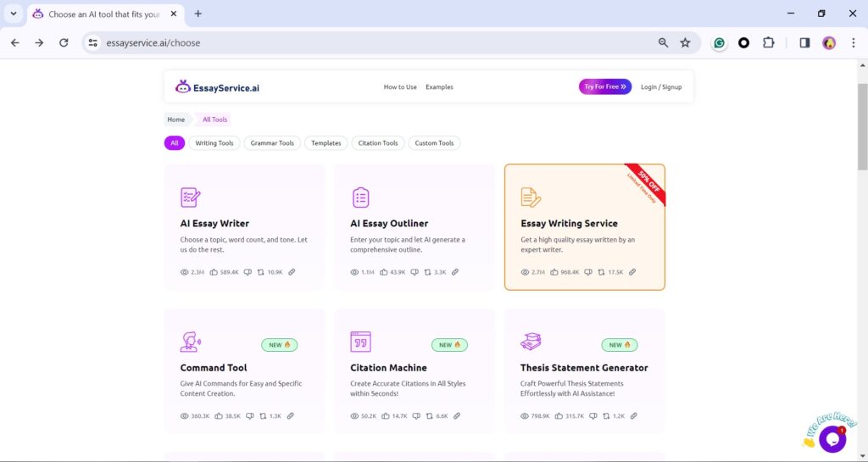Click the Thesis Statement Generator title

pyautogui.click(x=584, y=368)
